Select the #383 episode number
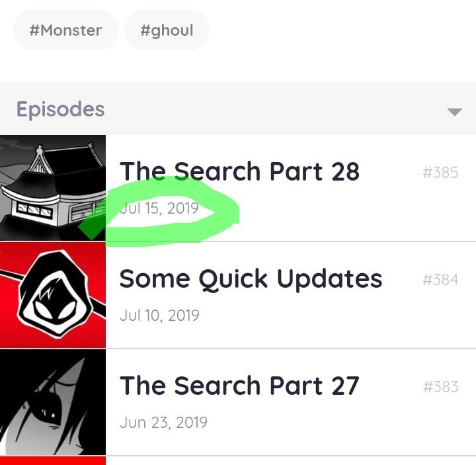This screenshot has height=465, width=476. (x=440, y=387)
